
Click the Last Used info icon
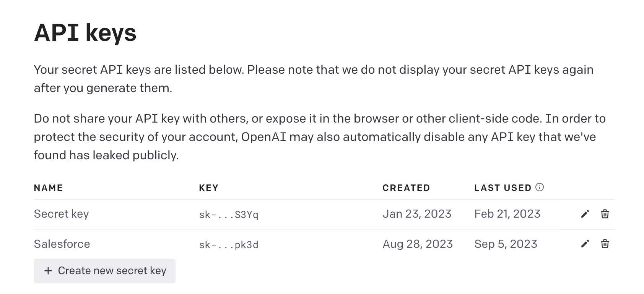(x=540, y=187)
